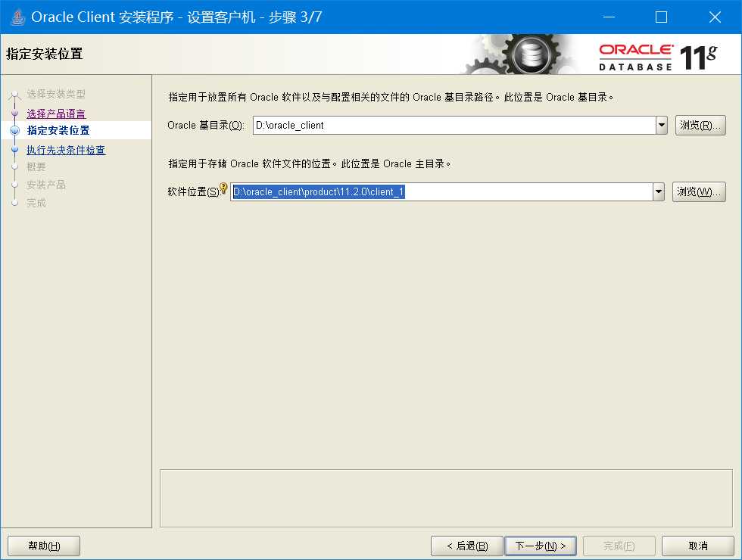Click the 软件位置(S) label
Viewport: 742px width, 560px height.
pos(194,192)
